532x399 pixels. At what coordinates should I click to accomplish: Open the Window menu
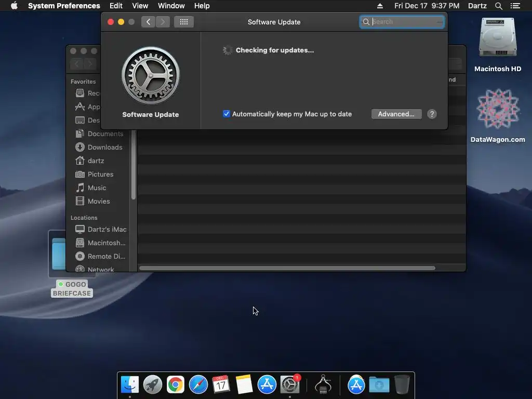pos(171,6)
